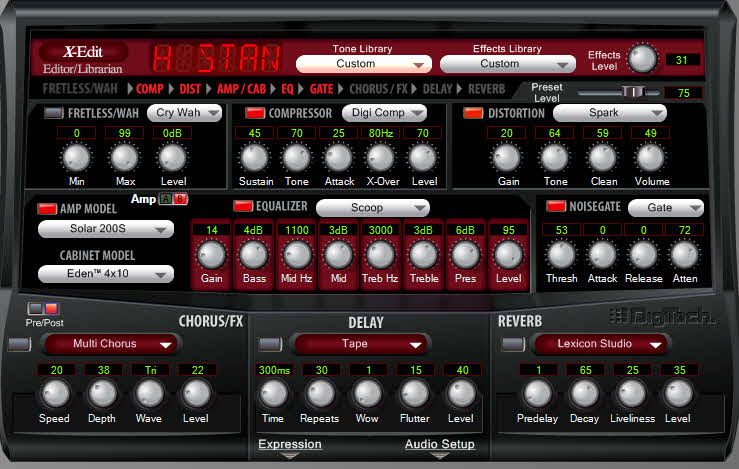
Task: Click the Preset Level slider handle
Action: click(633, 92)
